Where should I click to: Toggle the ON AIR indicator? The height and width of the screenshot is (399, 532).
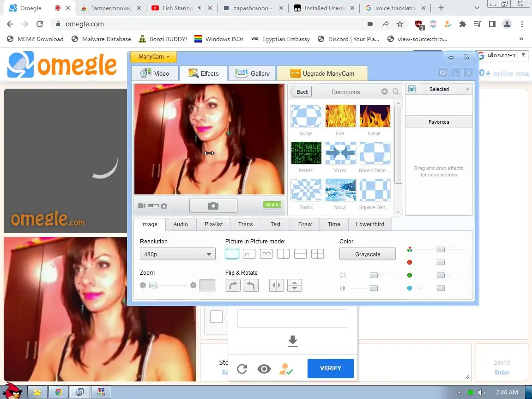272,205
